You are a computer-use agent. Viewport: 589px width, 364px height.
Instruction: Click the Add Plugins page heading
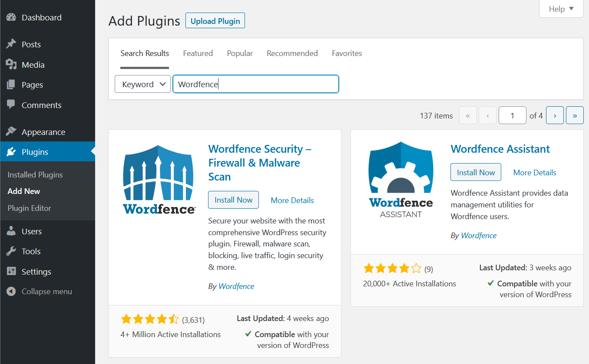tap(144, 21)
